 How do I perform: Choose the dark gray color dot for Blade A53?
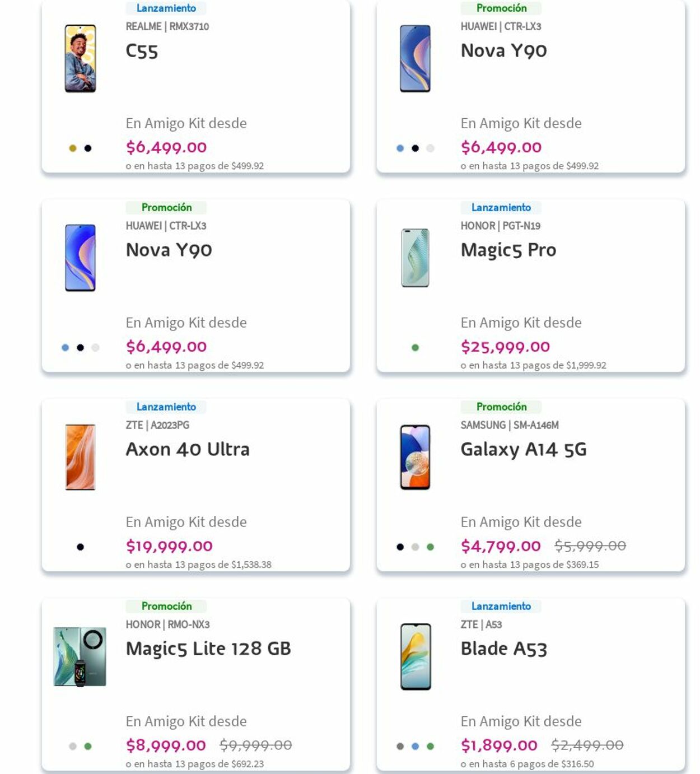click(400, 747)
